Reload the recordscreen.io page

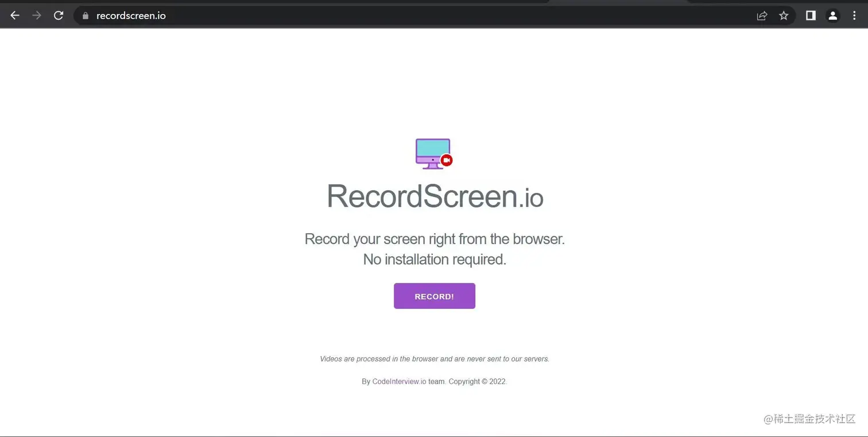tap(59, 16)
